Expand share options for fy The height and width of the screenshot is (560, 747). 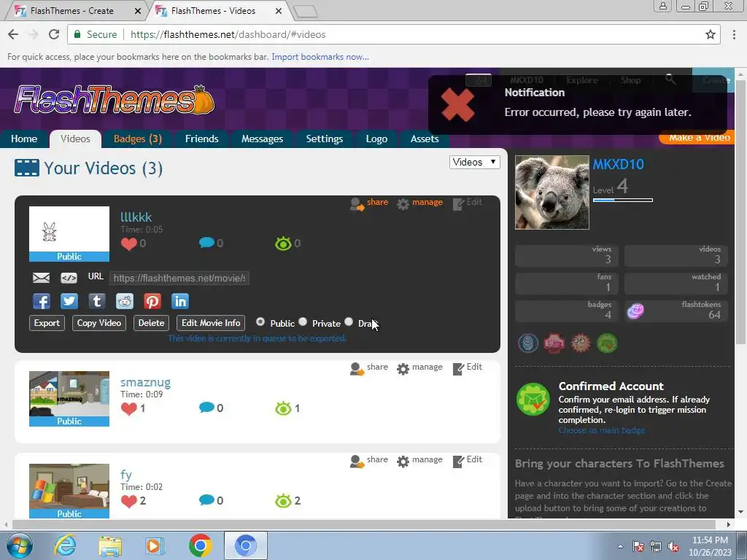click(368, 460)
